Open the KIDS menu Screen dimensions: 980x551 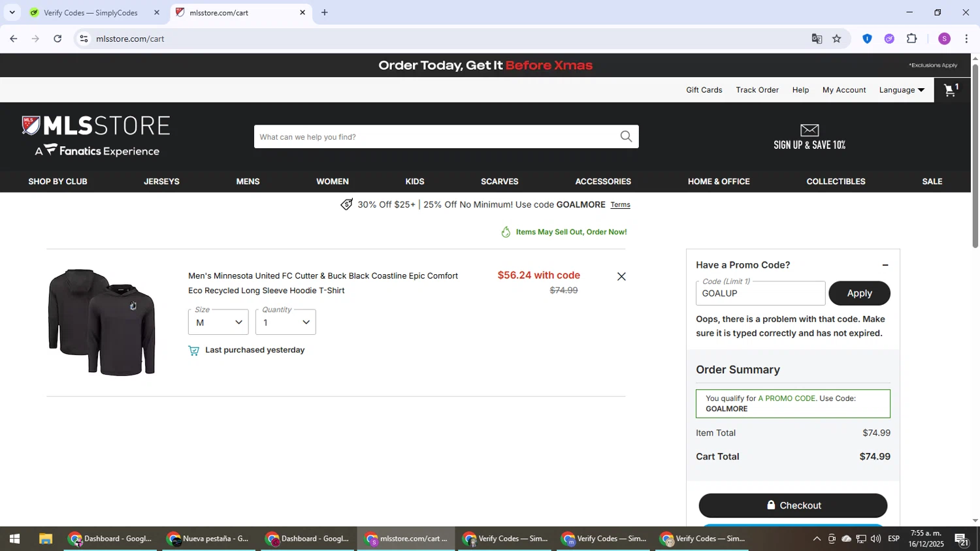415,181
